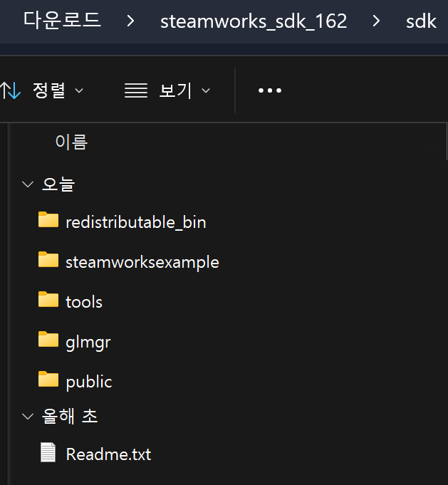Image resolution: width=448 pixels, height=485 pixels.
Task: Select the glmgr name text
Action: (88, 343)
